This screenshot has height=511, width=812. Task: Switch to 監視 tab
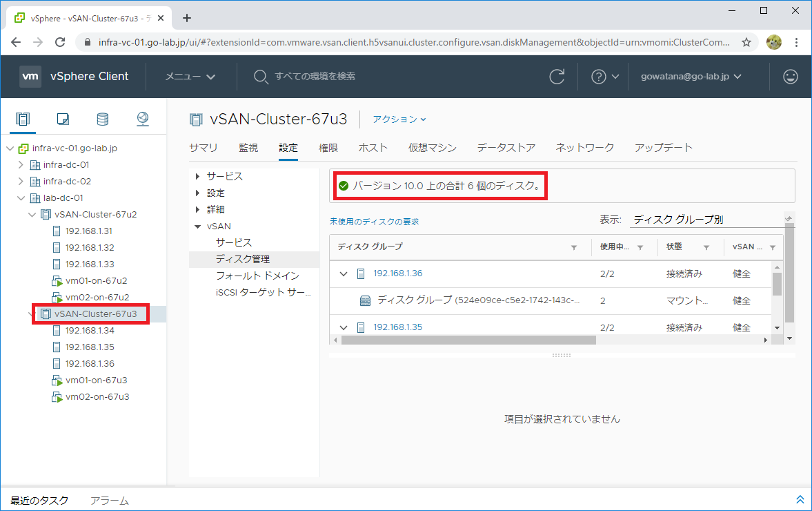248,148
